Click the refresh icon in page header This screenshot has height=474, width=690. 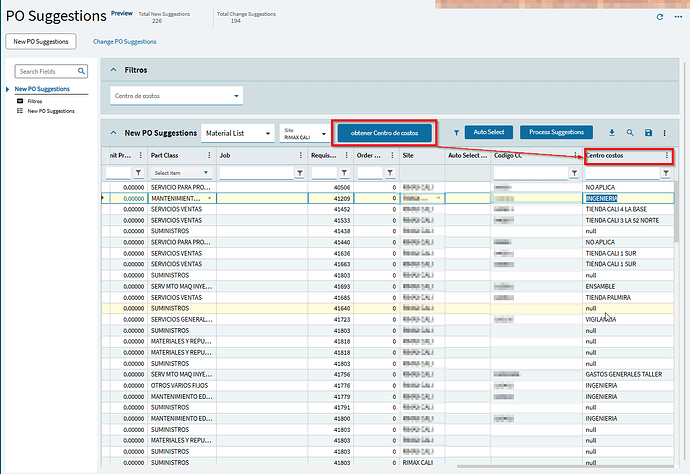click(659, 17)
